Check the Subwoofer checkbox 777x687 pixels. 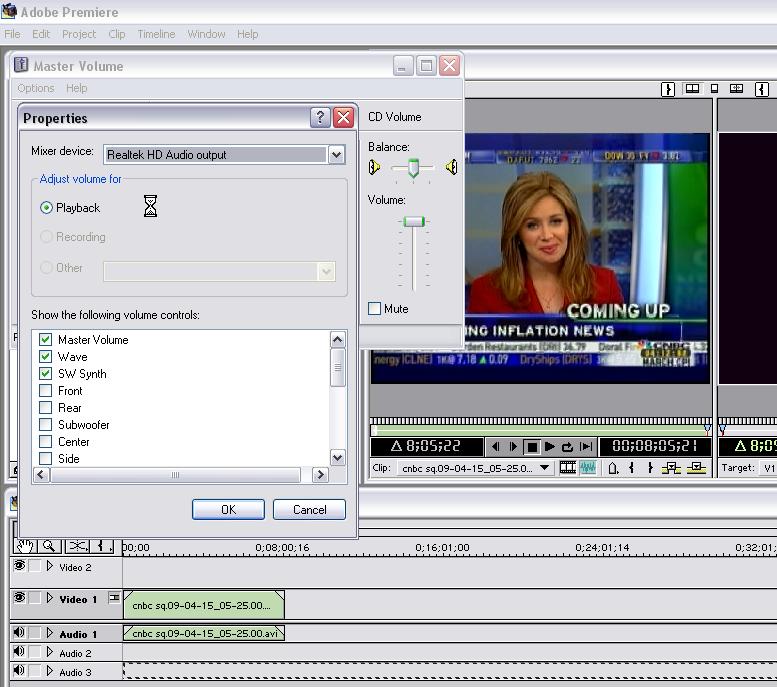tap(46, 424)
